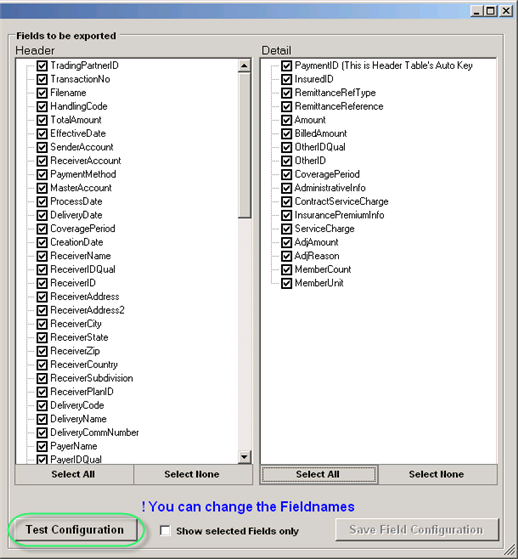
Task: Uncheck the ReceiverID checkbox
Action: click(42, 283)
